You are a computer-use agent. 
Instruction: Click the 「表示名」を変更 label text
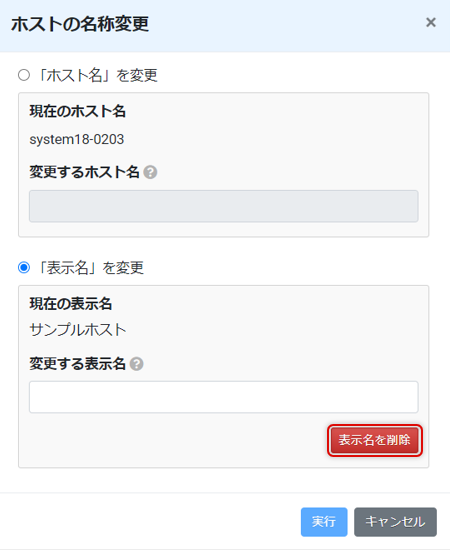coord(90,268)
